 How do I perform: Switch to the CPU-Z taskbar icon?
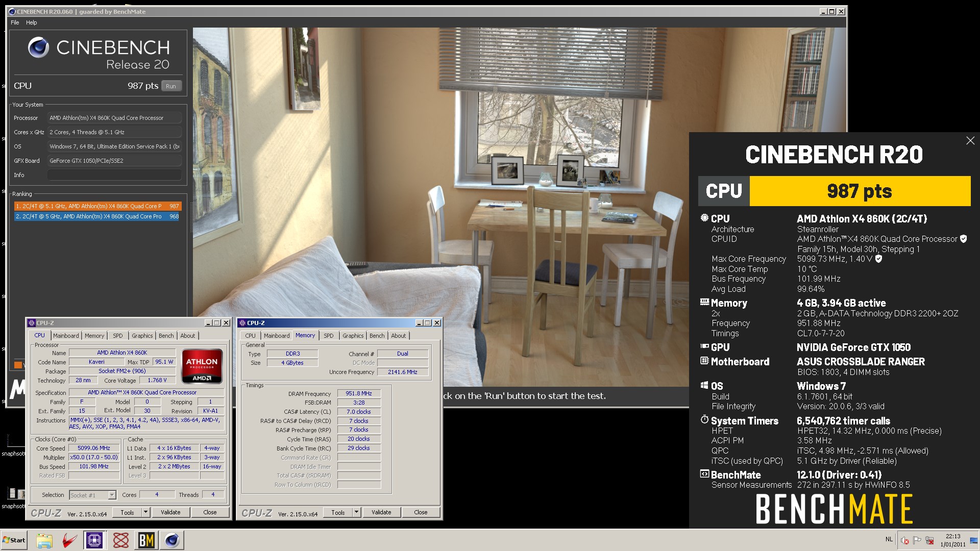tap(94, 540)
